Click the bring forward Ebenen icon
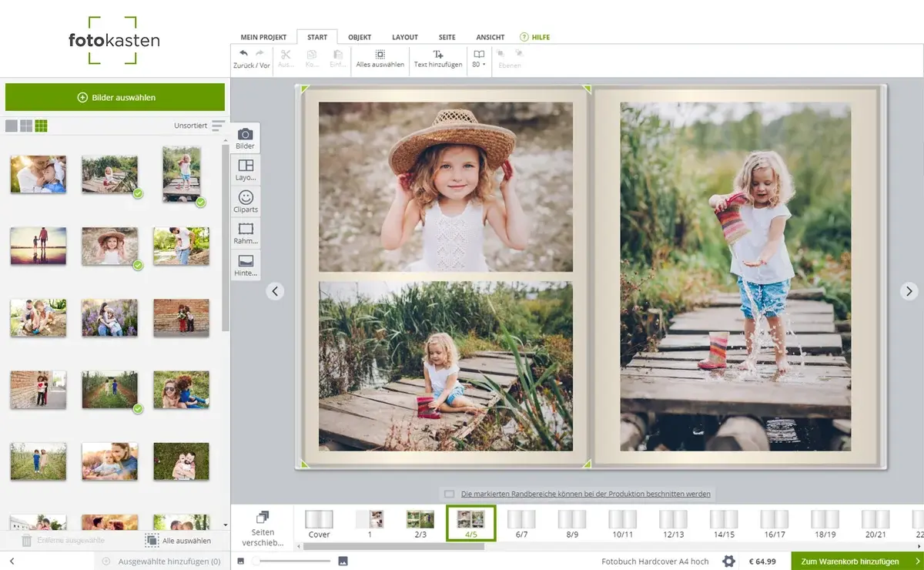Screen dimensions: 924x570 pos(501,53)
